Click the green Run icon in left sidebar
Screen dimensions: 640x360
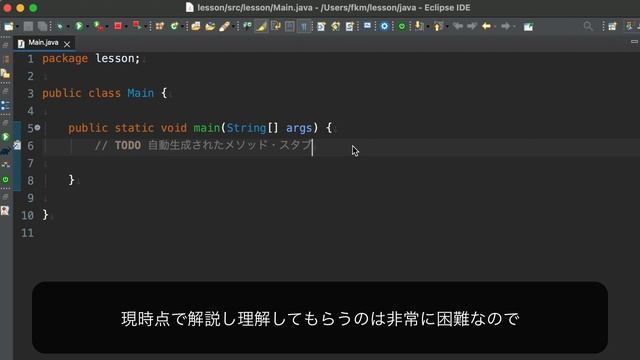pos(5,136)
